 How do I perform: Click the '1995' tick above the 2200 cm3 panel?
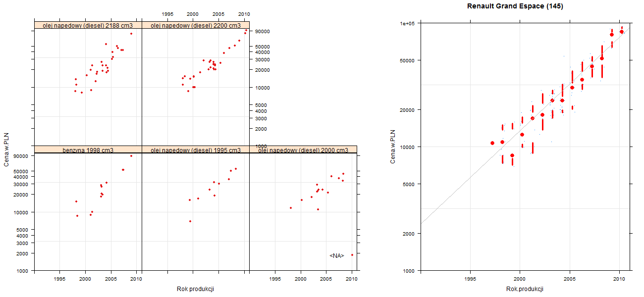167,14
